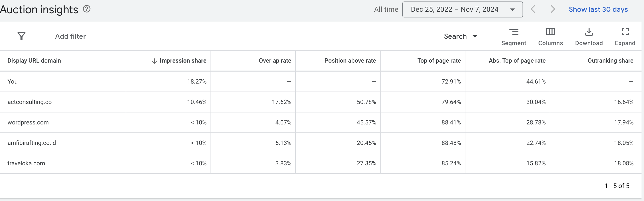The height and width of the screenshot is (201, 644).
Task: Sort by Overlap rate column header
Action: [x=275, y=61]
